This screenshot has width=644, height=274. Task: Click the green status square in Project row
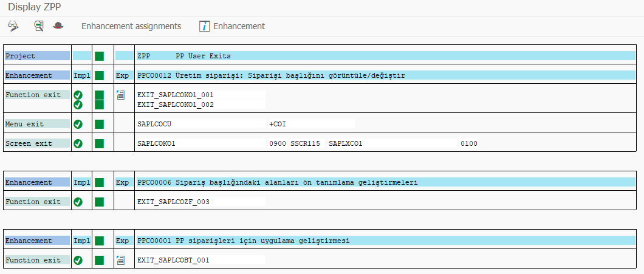[99, 56]
